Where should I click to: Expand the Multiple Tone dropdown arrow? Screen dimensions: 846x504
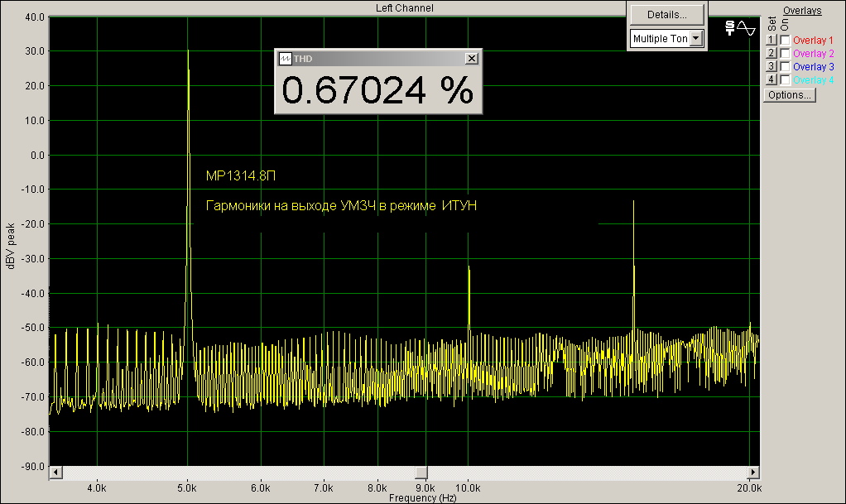pos(695,38)
